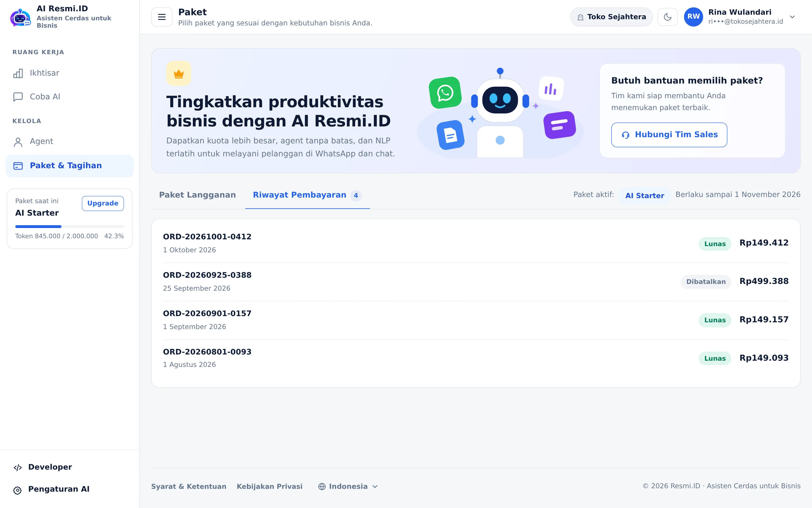The height and width of the screenshot is (508, 812).
Task: Click the Paket & Tagihan card icon
Action: (18, 166)
